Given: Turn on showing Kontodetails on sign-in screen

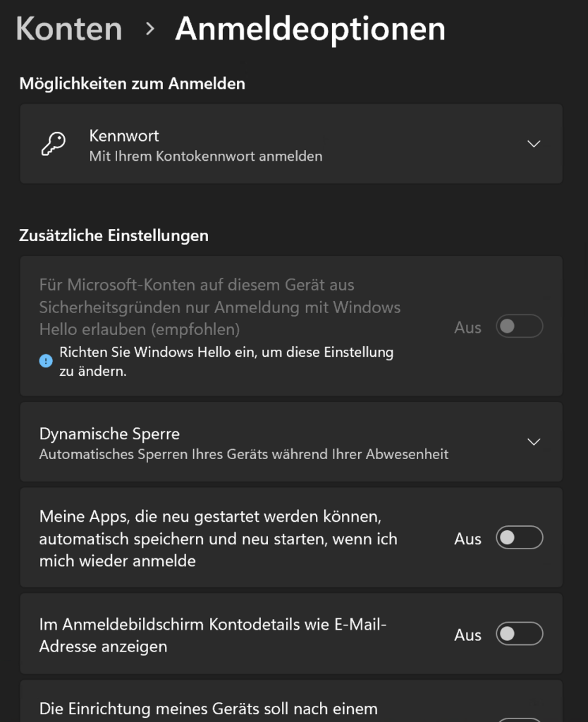Looking at the screenshot, I should click(x=520, y=635).
